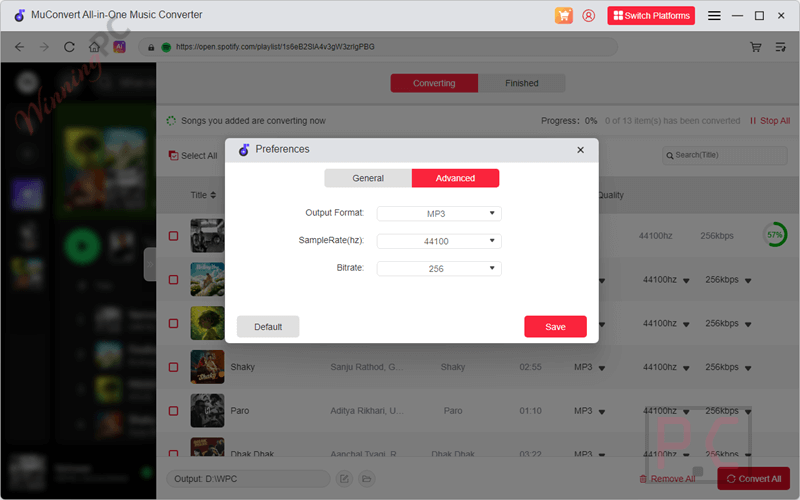Viewport: 800px width, 500px height.
Task: Expand MP3 format dropdown for Shaky row
Action: tap(602, 368)
